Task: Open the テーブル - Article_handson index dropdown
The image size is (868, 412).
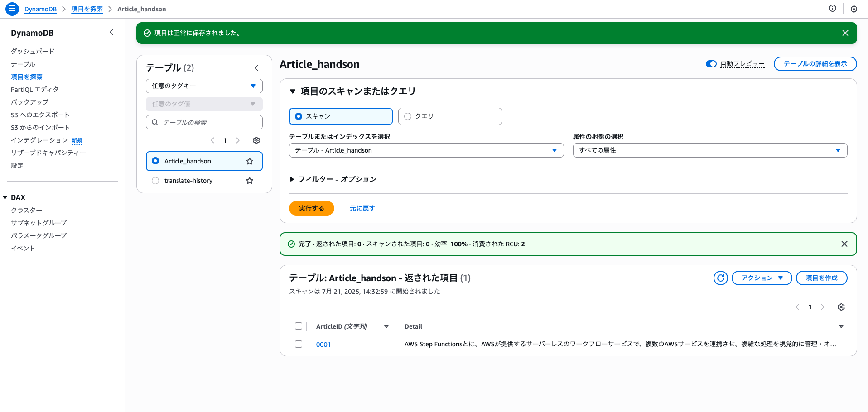Action: [426, 150]
